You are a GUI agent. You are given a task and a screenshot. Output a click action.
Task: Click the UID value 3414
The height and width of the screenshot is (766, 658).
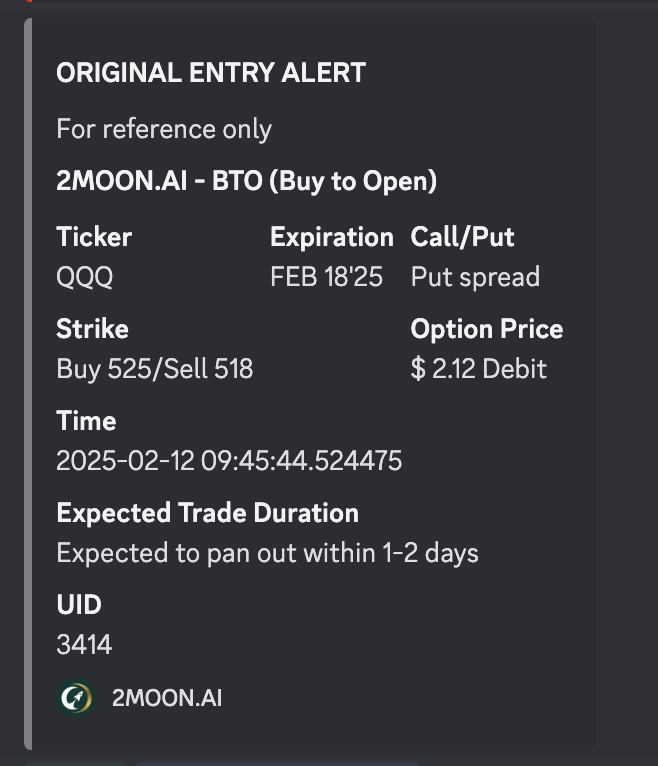coord(84,645)
